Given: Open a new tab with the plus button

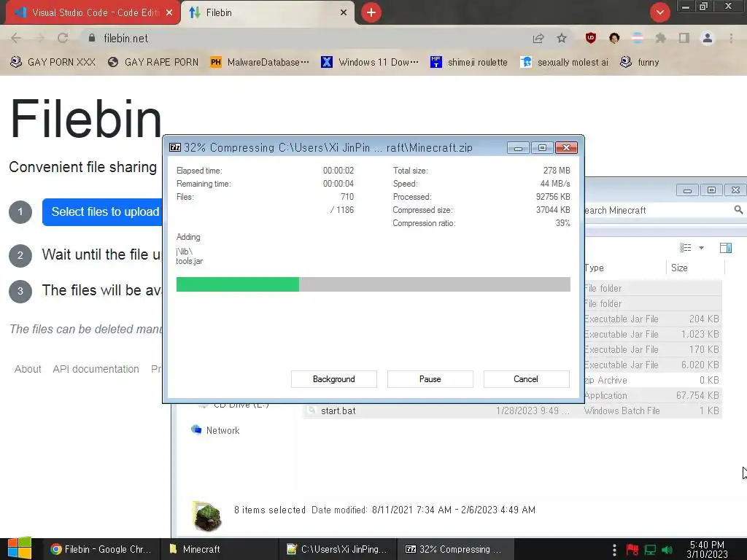Looking at the screenshot, I should 371,12.
